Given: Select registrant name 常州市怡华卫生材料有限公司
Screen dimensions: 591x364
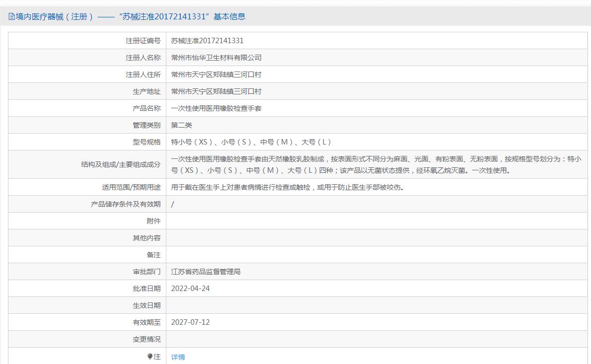Looking at the screenshot, I should 217,58.
